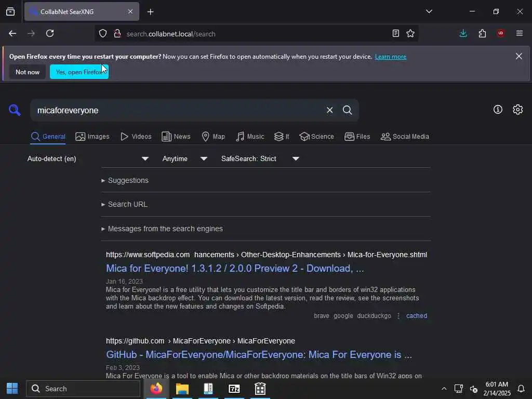Switch to the News category

click(x=176, y=137)
